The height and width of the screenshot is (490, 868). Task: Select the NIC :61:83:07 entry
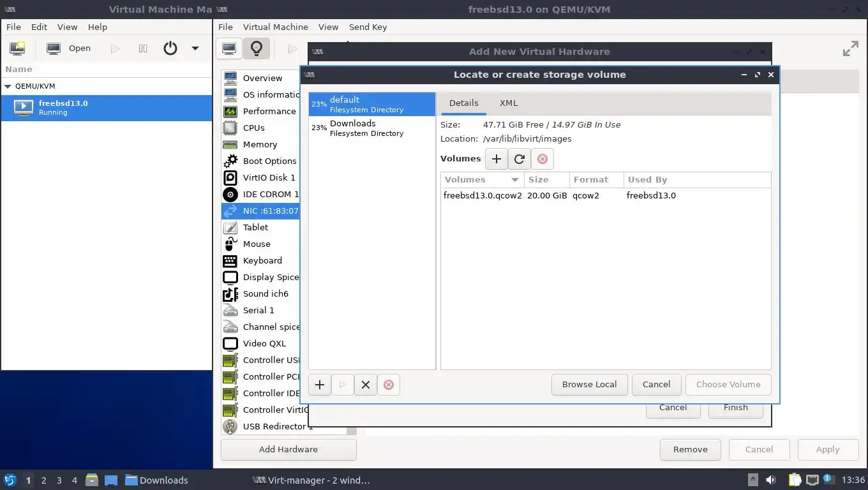click(x=260, y=211)
